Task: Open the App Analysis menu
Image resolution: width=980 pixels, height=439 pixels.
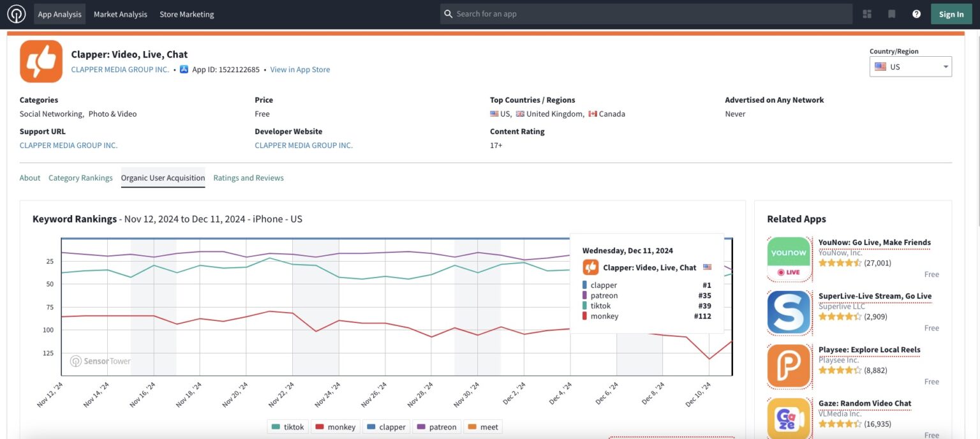Action: point(59,14)
